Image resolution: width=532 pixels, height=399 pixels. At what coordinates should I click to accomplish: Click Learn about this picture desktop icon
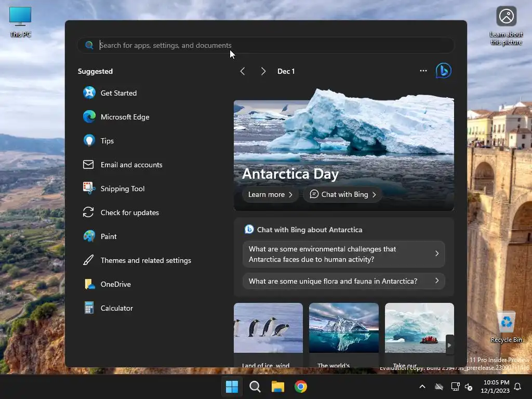click(506, 26)
